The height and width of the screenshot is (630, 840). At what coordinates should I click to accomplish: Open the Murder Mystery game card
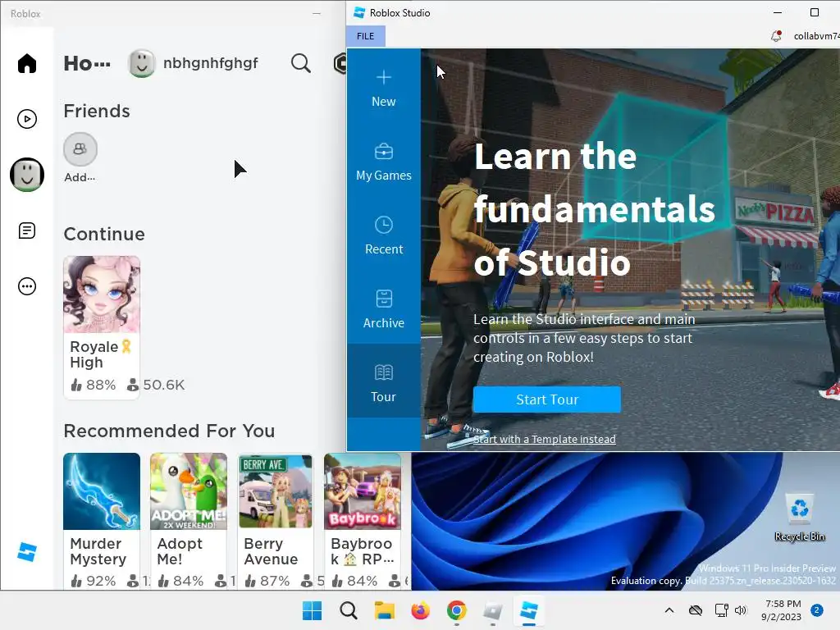pos(102,521)
